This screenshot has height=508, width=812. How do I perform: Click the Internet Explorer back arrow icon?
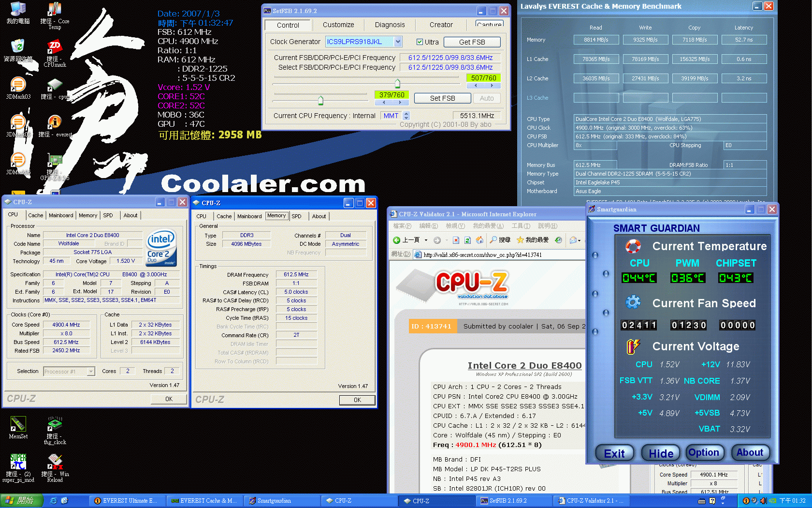coord(397,240)
